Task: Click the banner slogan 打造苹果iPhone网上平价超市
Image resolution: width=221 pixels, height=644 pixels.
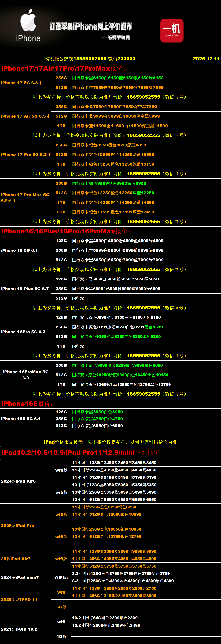Action: pos(91,26)
